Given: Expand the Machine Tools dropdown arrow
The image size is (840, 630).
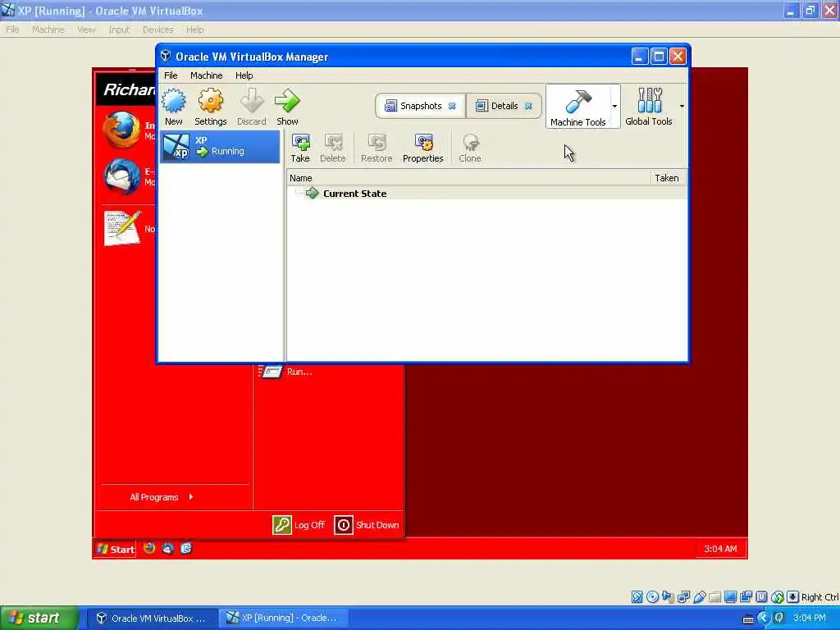Looking at the screenshot, I should point(614,107).
